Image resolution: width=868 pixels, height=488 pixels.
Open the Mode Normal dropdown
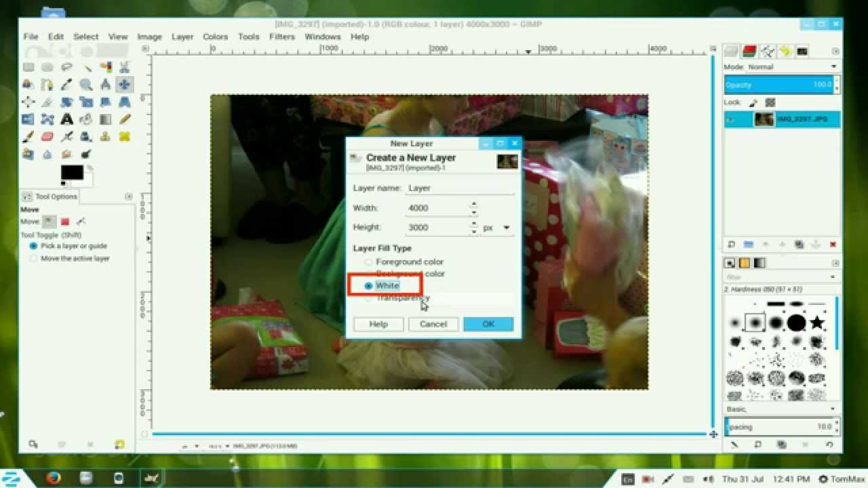coord(792,66)
